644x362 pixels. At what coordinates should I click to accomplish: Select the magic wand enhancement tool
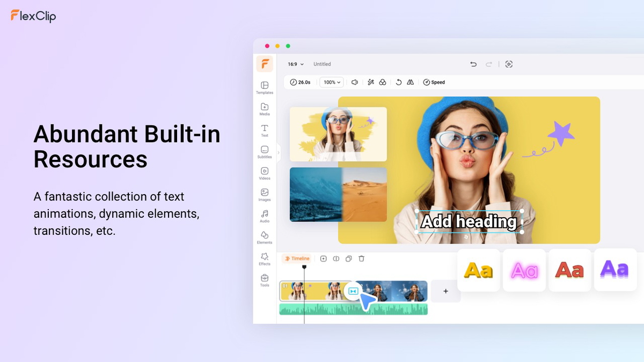click(x=370, y=82)
